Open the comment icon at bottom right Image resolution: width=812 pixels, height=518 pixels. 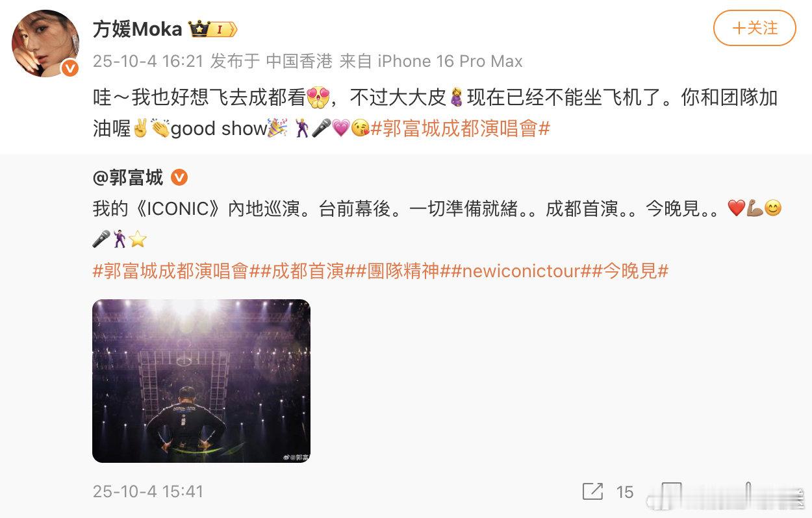click(x=672, y=491)
